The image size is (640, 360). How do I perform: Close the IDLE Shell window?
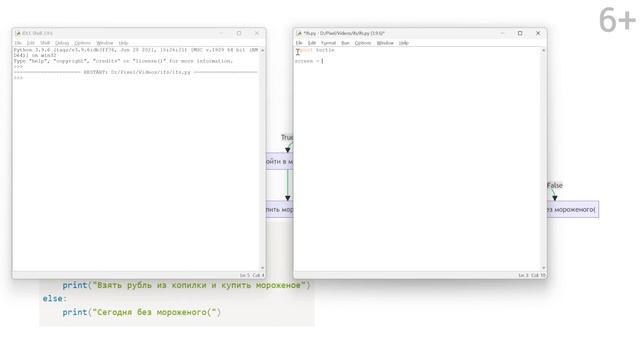pos(257,33)
